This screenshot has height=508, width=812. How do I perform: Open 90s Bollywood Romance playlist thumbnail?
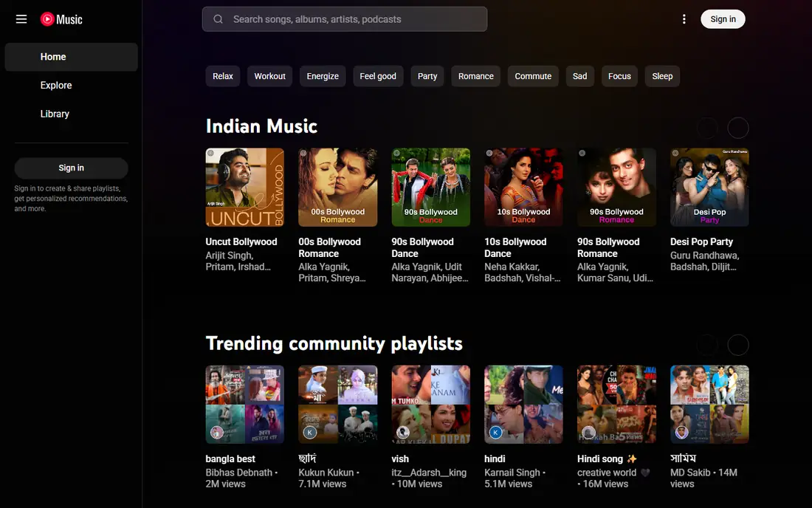coord(617,188)
